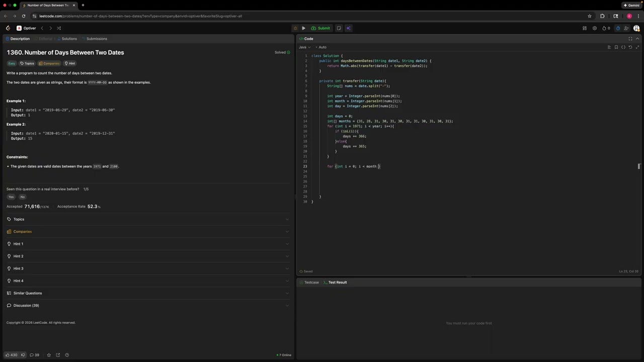Click the Easy difficulty tag
The width and height of the screenshot is (644, 362).
pos(12,63)
